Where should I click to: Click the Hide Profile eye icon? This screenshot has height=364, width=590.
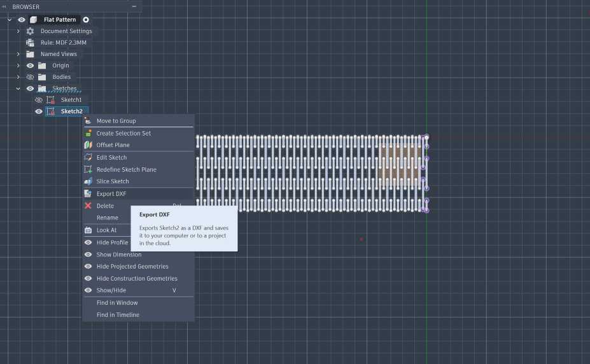(88, 242)
